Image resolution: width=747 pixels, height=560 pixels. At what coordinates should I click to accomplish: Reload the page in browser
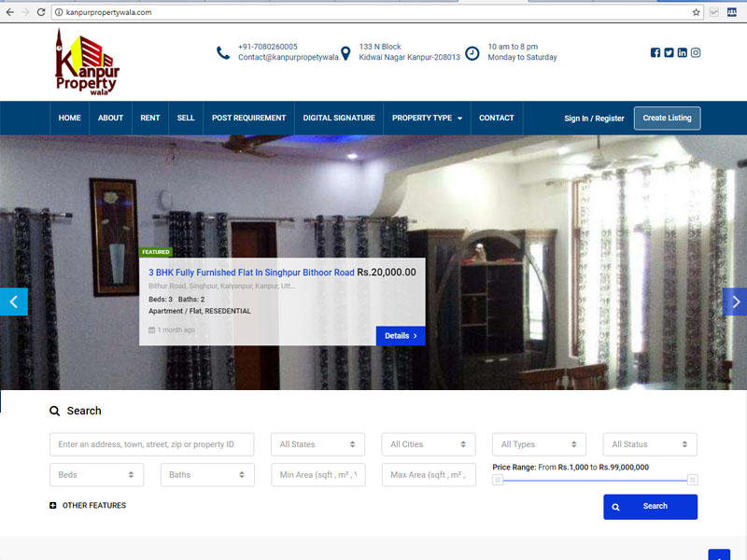pos(41,12)
